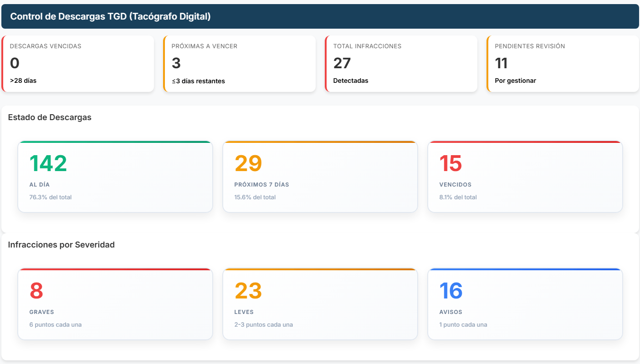Viewport: 640px width, 364px height.
Task: Select the Descargas Vencidas summary card
Action: [x=77, y=64]
